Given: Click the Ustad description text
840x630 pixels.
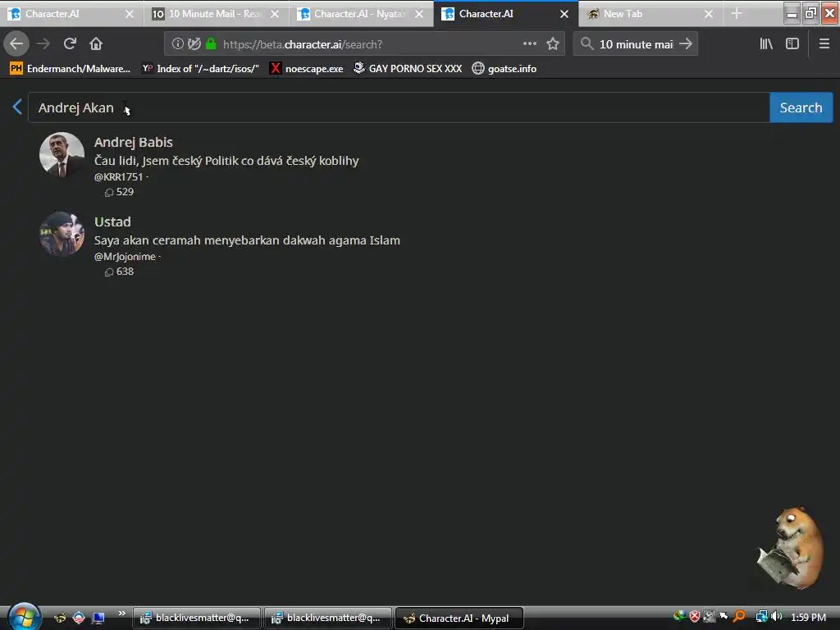Looking at the screenshot, I should pos(247,240).
